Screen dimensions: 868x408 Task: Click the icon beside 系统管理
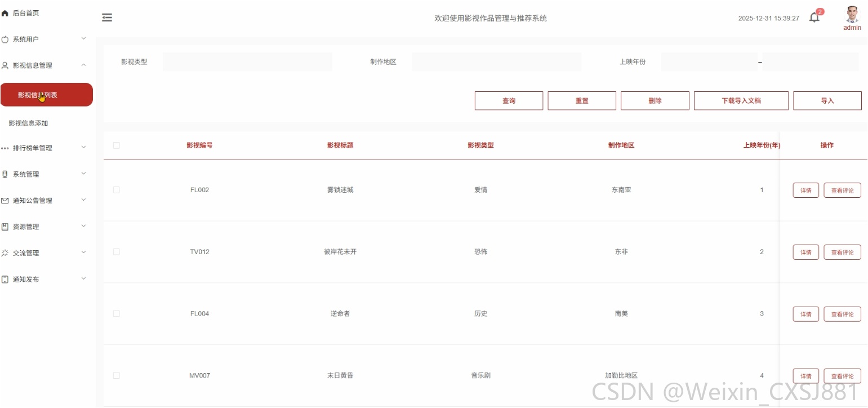(5, 174)
